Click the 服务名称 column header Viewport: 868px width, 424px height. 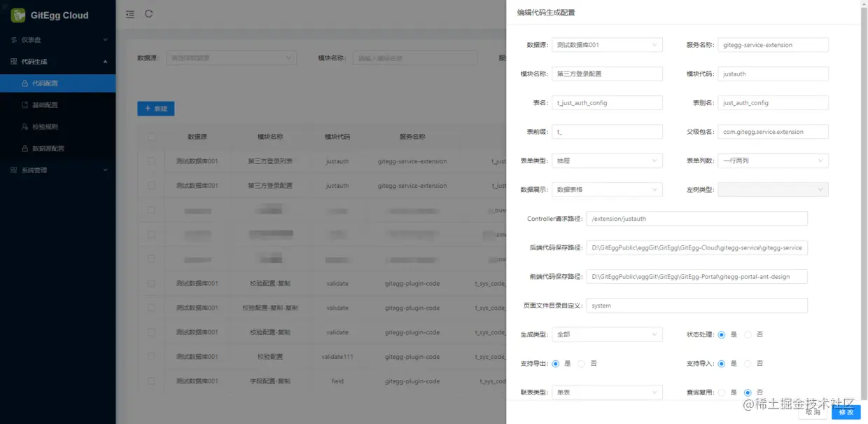[412, 137]
